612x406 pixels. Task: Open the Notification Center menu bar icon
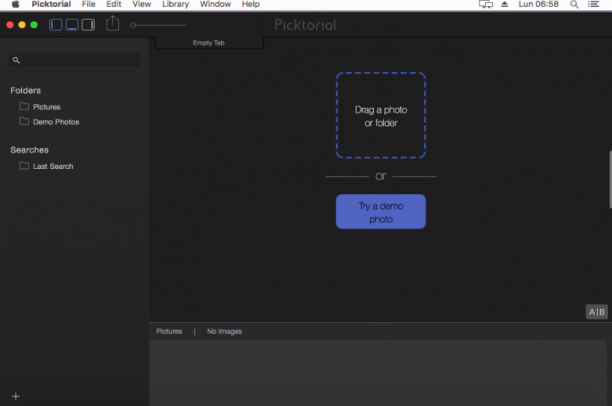(x=593, y=5)
